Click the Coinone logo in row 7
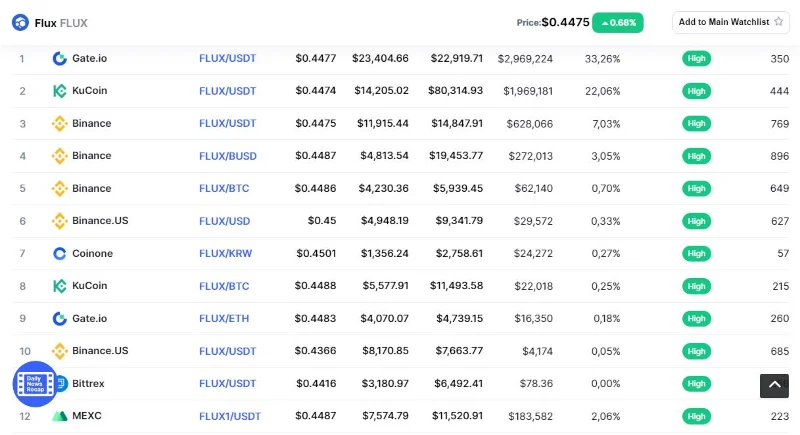 tap(60, 253)
